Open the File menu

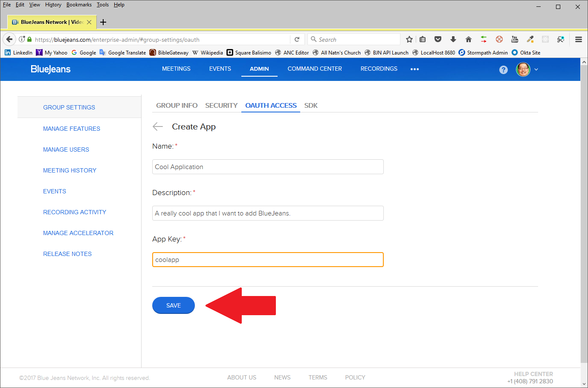coord(7,5)
